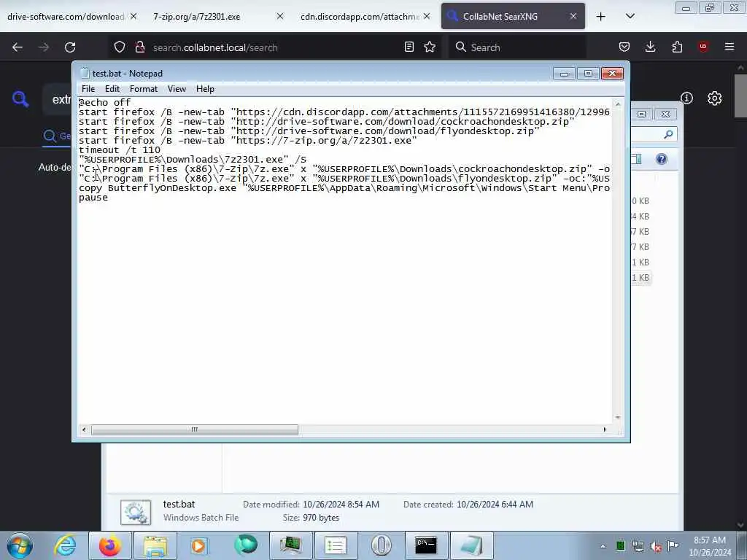The height and width of the screenshot is (560, 747).
Task: Click the 'timeout /t 110' line
Action: tap(120, 150)
